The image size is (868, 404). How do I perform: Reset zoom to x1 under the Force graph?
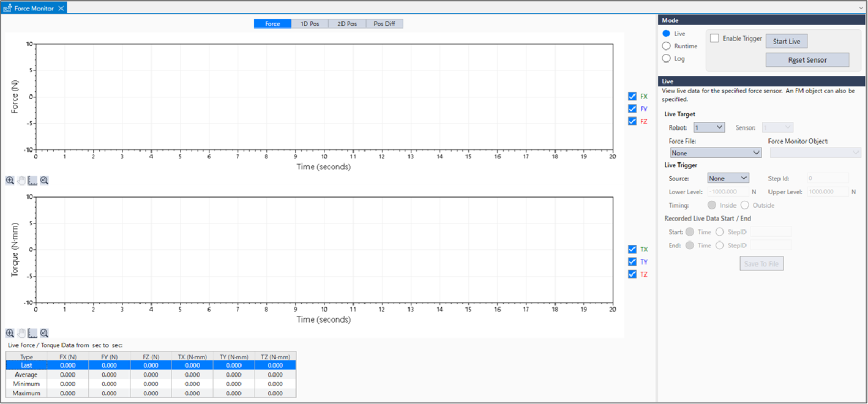(44, 181)
